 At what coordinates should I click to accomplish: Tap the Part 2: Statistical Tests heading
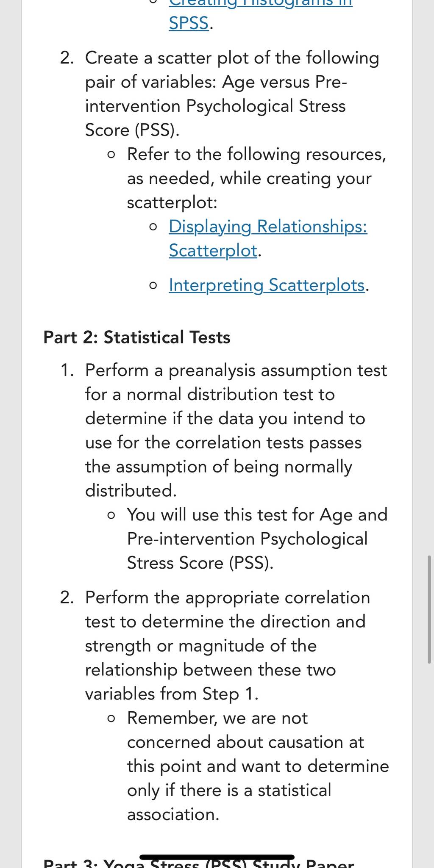pyautogui.click(x=137, y=337)
